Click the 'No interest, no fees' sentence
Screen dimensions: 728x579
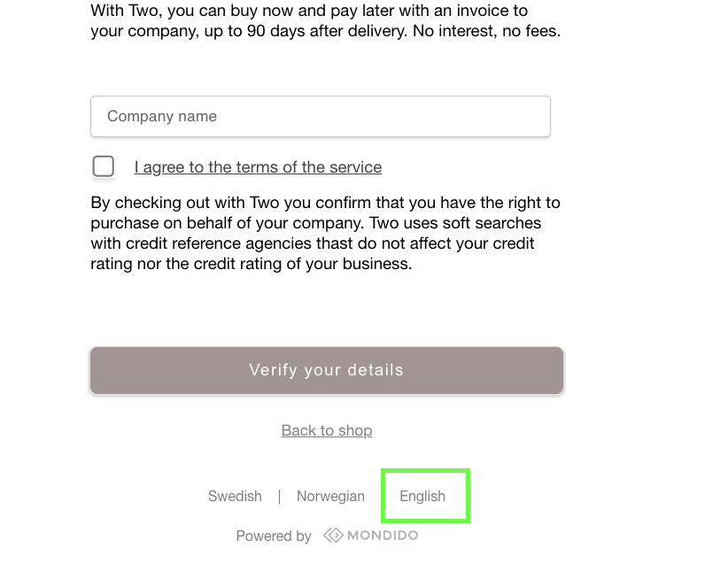coord(486,31)
